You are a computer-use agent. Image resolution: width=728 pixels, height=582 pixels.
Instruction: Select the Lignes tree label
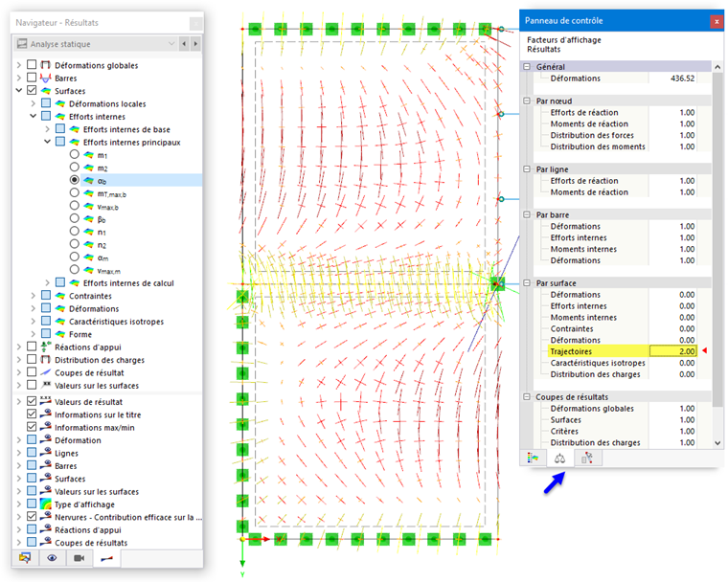(66, 453)
